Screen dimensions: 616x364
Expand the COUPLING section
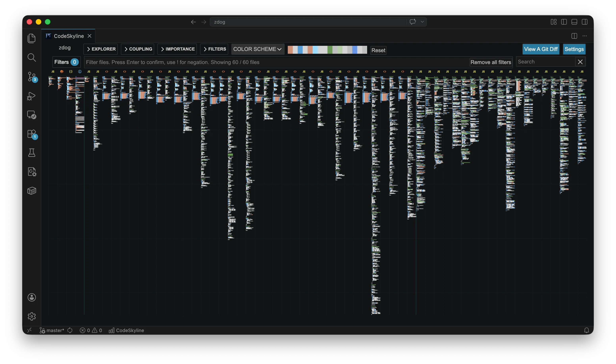click(138, 49)
